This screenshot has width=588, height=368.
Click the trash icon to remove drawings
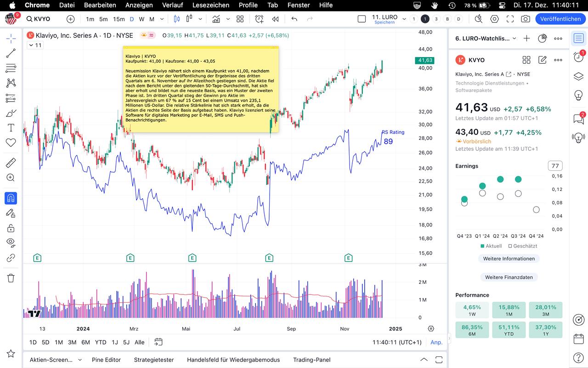pyautogui.click(x=11, y=278)
